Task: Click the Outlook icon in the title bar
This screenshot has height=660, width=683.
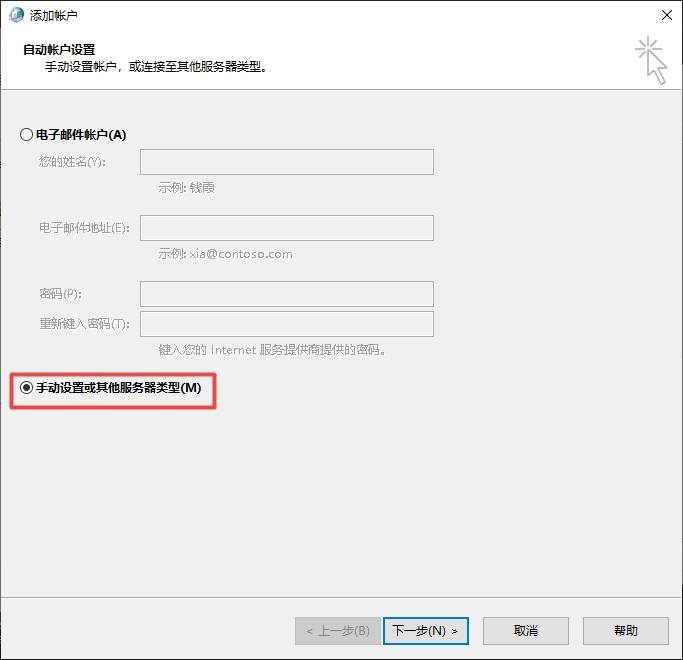Action: [16, 15]
